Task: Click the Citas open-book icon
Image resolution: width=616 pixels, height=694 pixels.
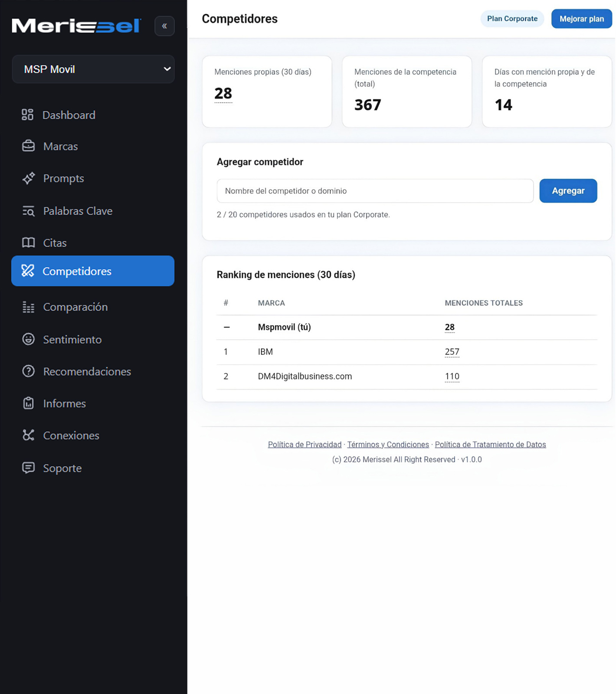Action: (x=29, y=242)
